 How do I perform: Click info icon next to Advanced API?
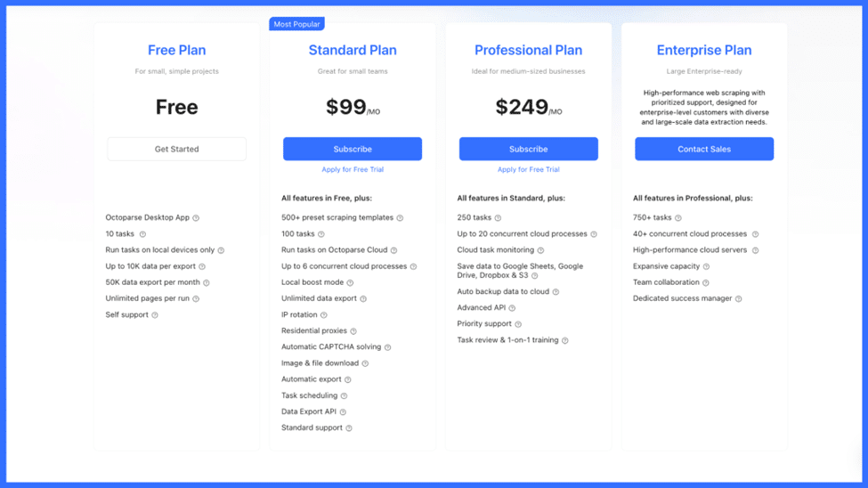(512, 308)
